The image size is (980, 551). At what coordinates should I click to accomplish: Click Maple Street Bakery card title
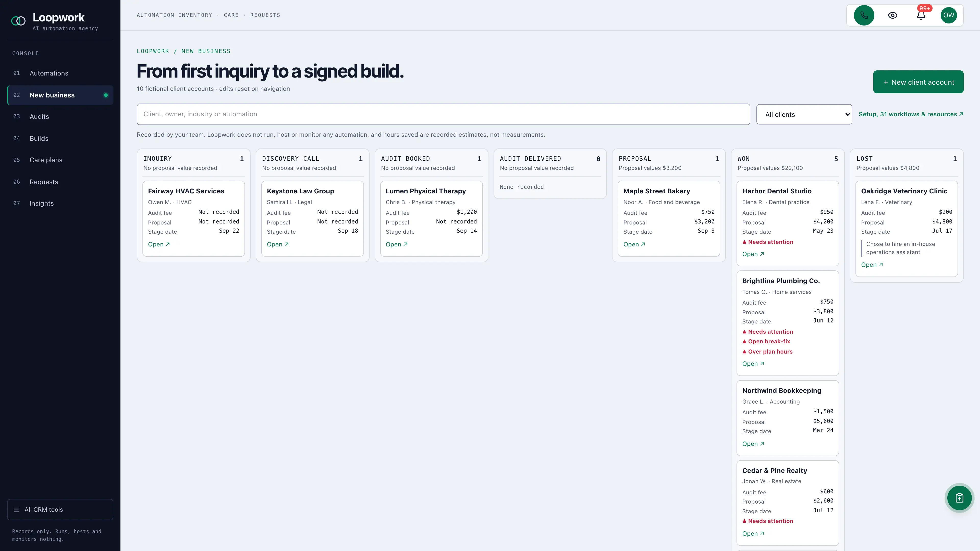pos(657,191)
